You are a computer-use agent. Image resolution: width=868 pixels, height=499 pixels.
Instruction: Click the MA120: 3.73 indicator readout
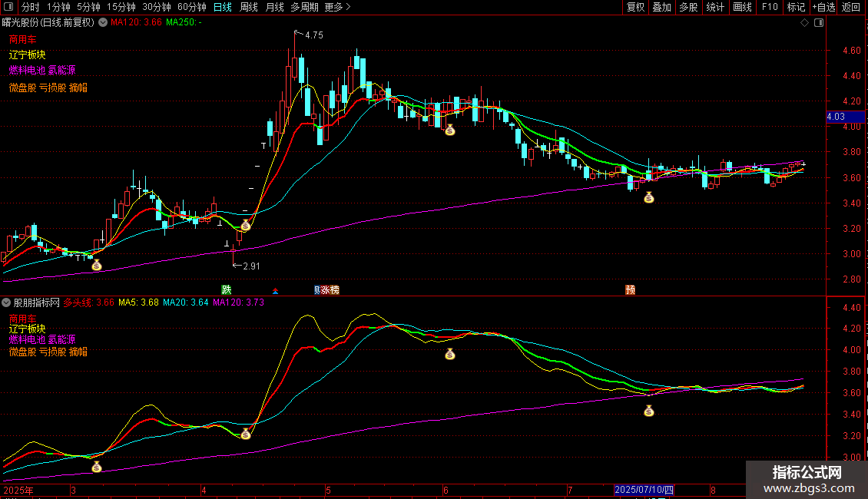click(x=238, y=302)
